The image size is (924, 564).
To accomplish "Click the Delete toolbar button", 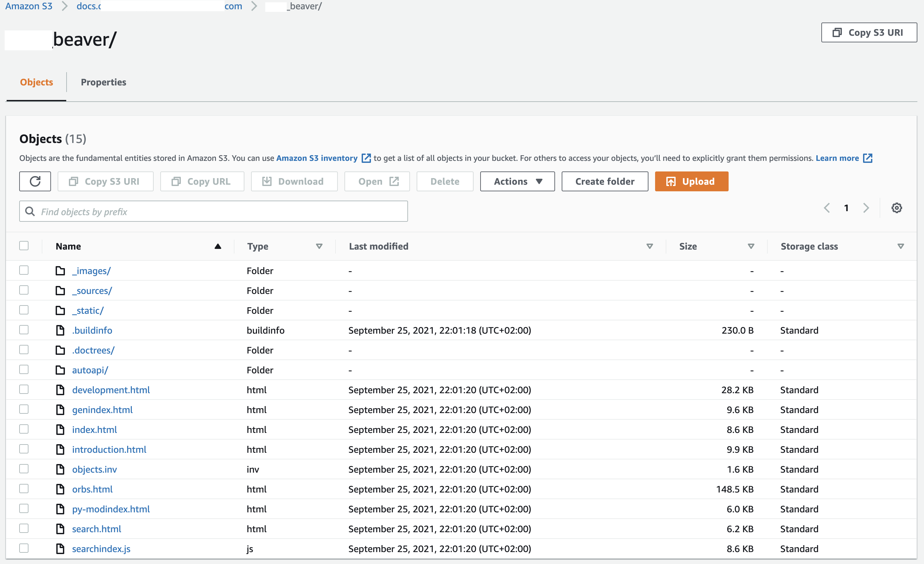I will (445, 181).
